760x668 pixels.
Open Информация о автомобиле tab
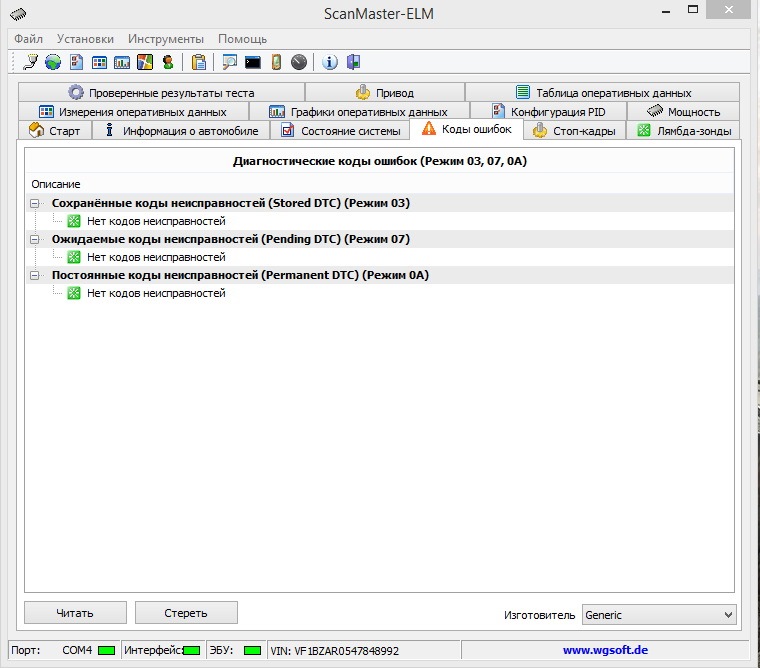[x=181, y=130]
